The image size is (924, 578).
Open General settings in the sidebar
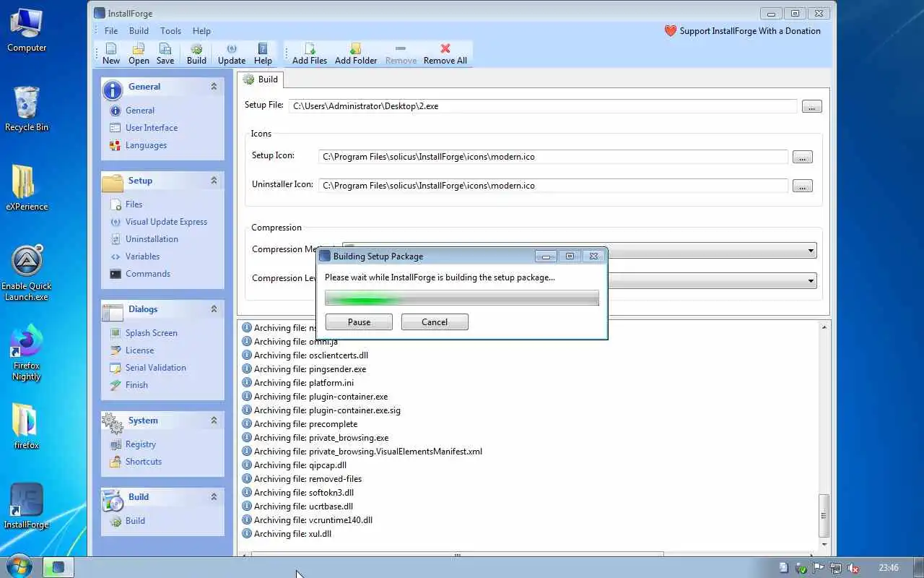tap(140, 111)
